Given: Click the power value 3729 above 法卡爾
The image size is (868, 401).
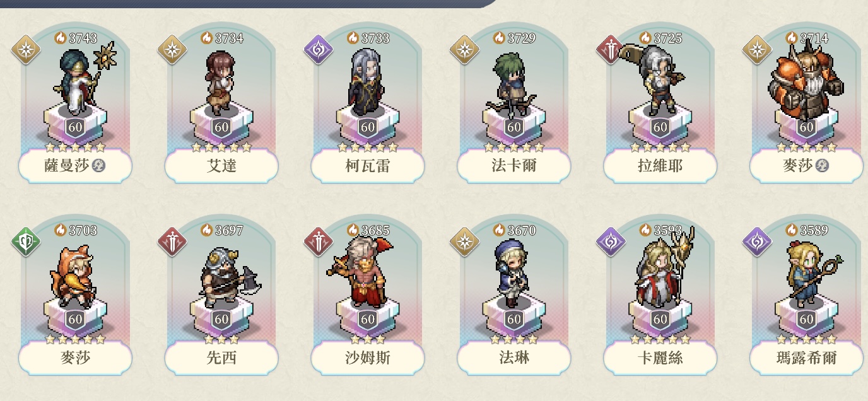Looking at the screenshot, I should tap(521, 38).
